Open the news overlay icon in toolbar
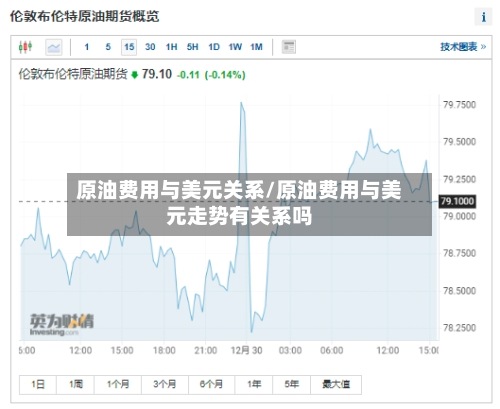Screen dimensions: 500x409 coord(289,47)
